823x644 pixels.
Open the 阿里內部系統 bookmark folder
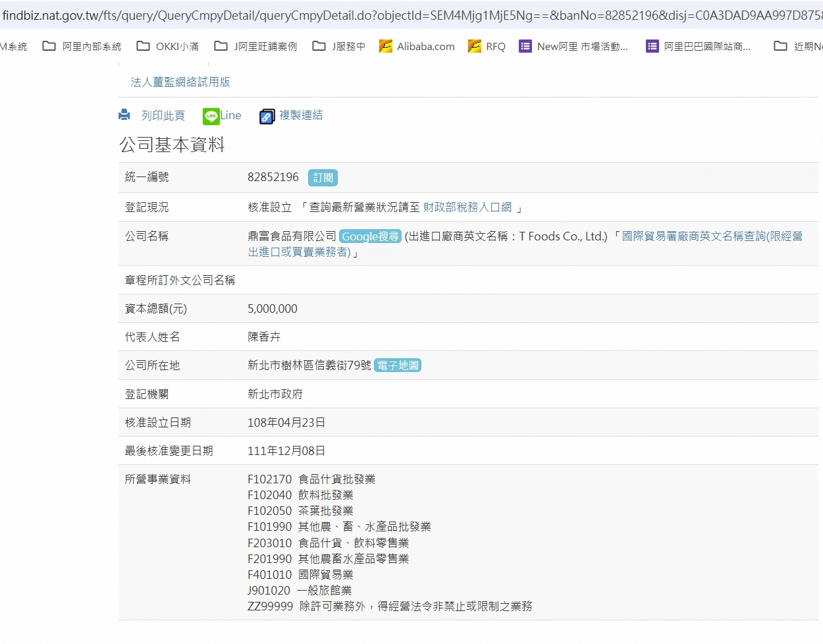point(82,46)
